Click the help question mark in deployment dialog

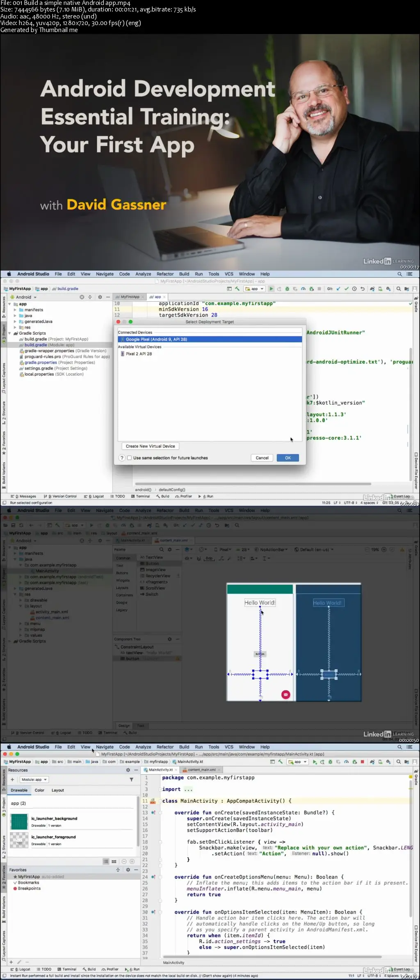click(122, 458)
